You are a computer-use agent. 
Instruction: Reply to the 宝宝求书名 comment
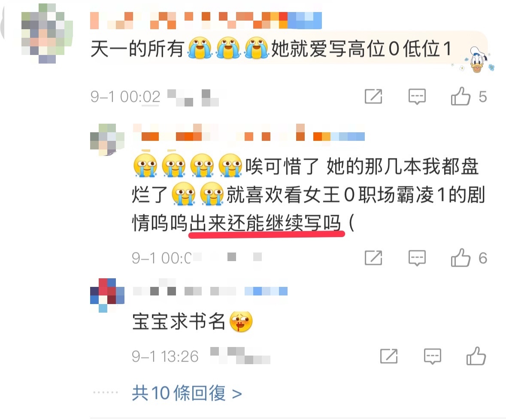(433, 356)
